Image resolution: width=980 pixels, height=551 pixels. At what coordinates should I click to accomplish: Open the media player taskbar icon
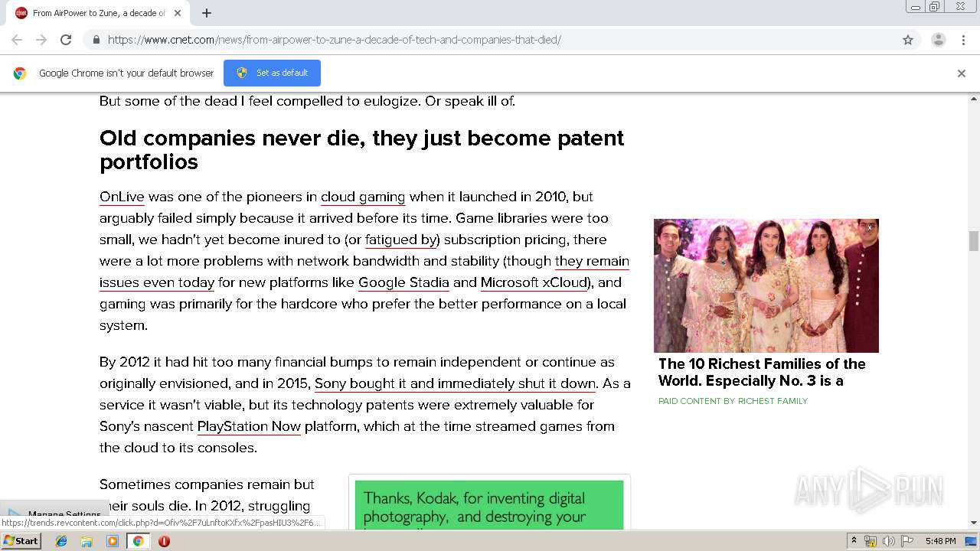click(113, 541)
